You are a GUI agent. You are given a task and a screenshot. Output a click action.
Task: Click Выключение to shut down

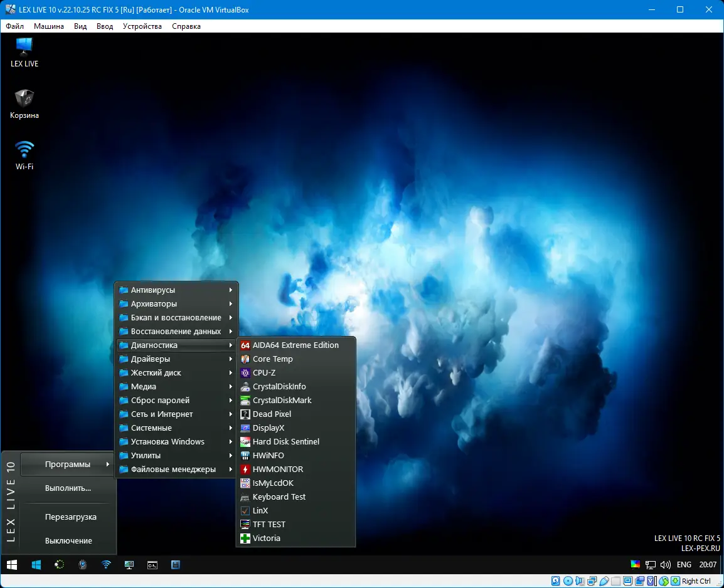(68, 540)
